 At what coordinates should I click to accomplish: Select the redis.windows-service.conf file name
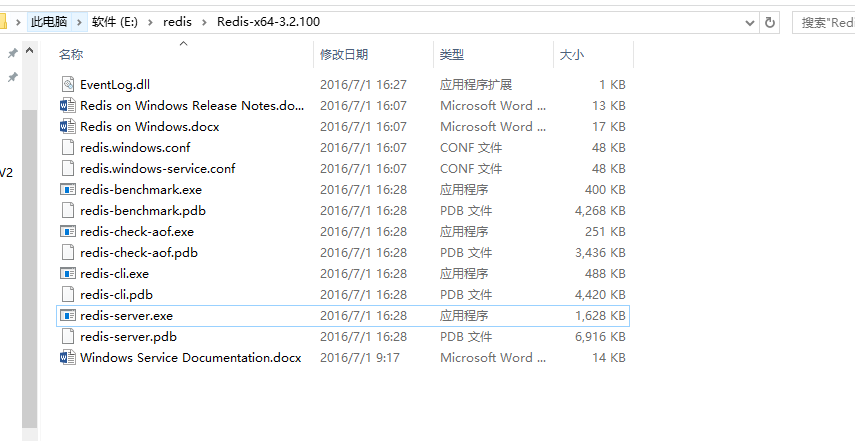point(158,168)
